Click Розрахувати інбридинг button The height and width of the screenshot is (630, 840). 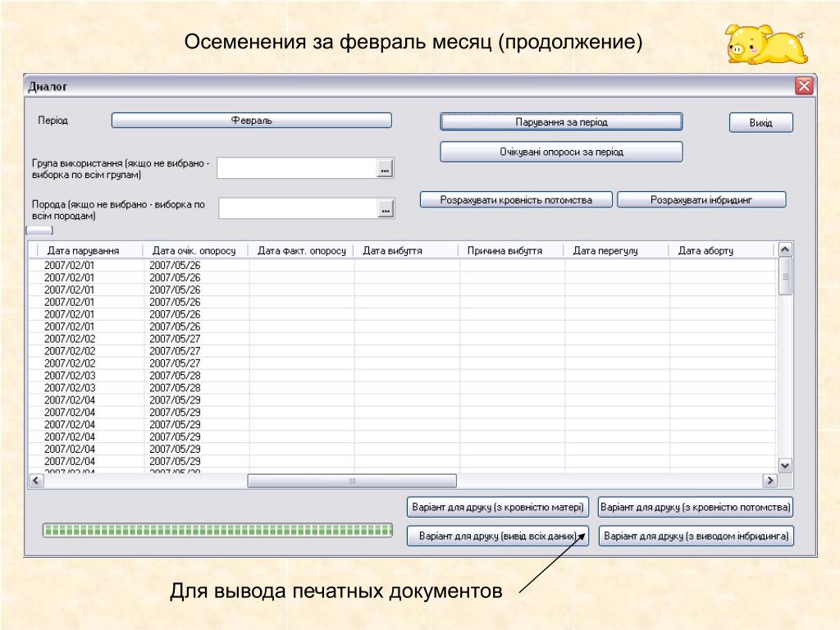click(701, 200)
